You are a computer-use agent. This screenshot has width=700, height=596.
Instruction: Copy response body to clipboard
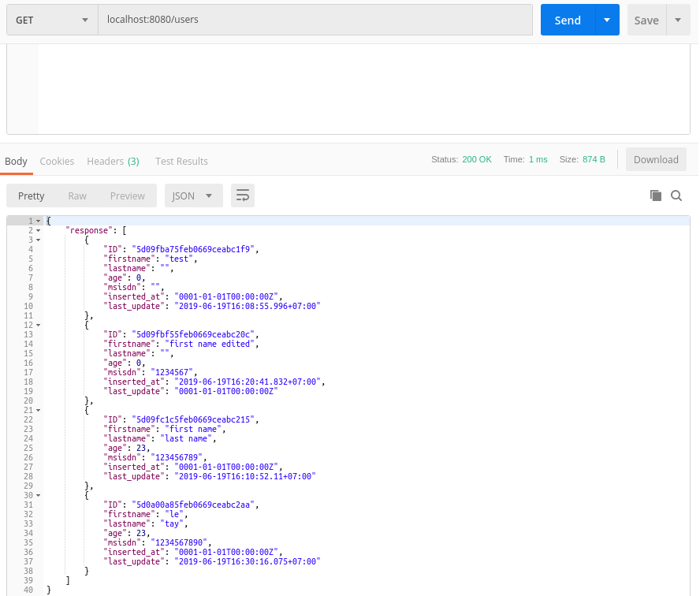point(655,196)
